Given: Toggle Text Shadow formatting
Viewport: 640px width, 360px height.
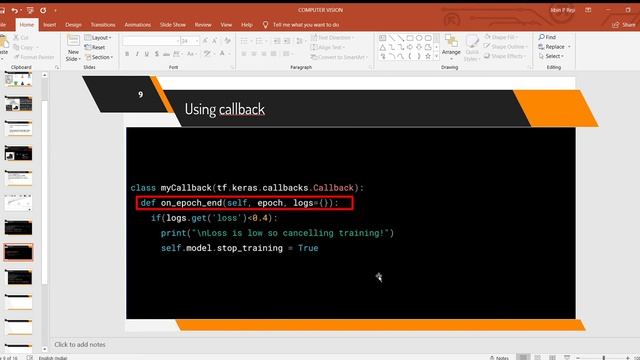Looking at the screenshot, I should pyautogui.click(x=156, y=54).
